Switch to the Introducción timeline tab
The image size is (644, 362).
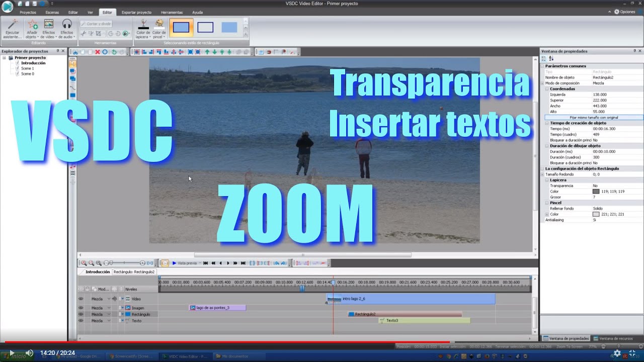pos(98,271)
